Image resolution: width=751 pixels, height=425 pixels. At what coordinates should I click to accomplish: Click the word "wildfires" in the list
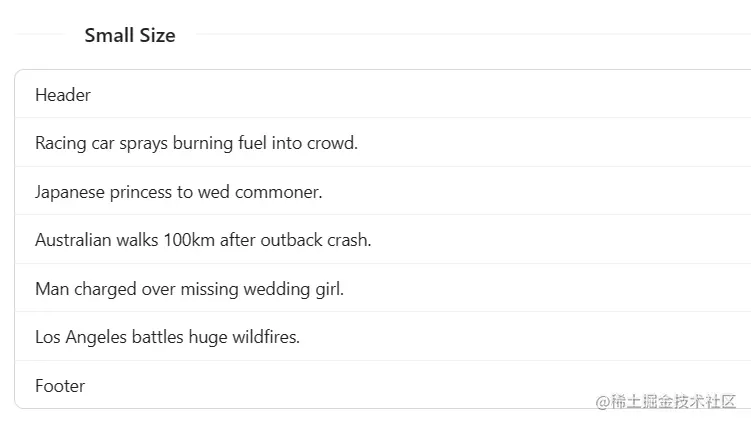click(x=265, y=337)
